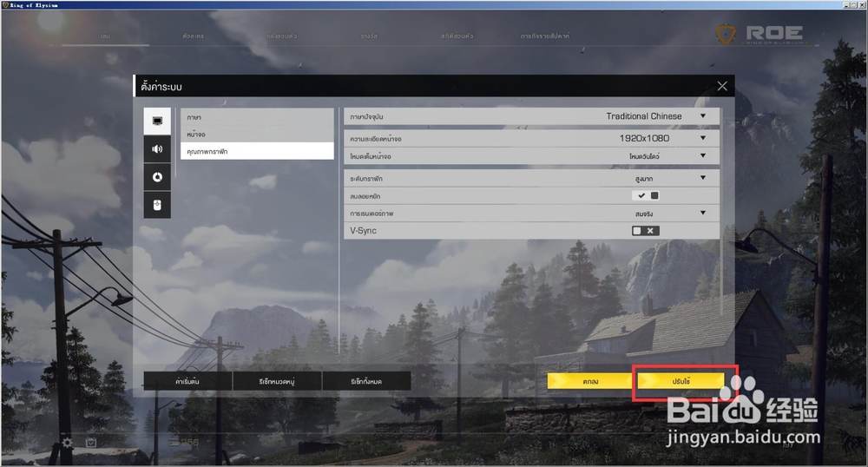Open the mouse control settings icon
Screen dimensions: 868x467
click(157, 205)
